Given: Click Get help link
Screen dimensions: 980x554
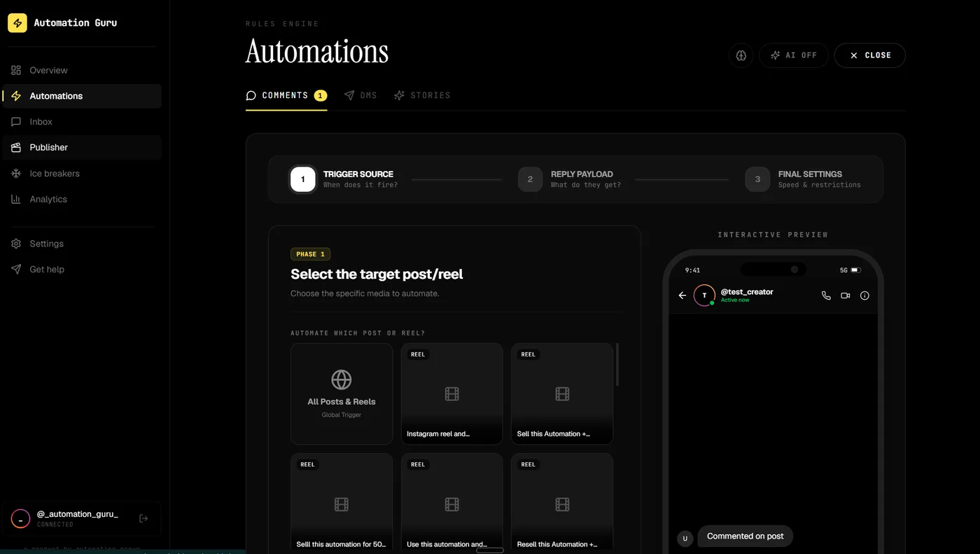Looking at the screenshot, I should [82, 270].
